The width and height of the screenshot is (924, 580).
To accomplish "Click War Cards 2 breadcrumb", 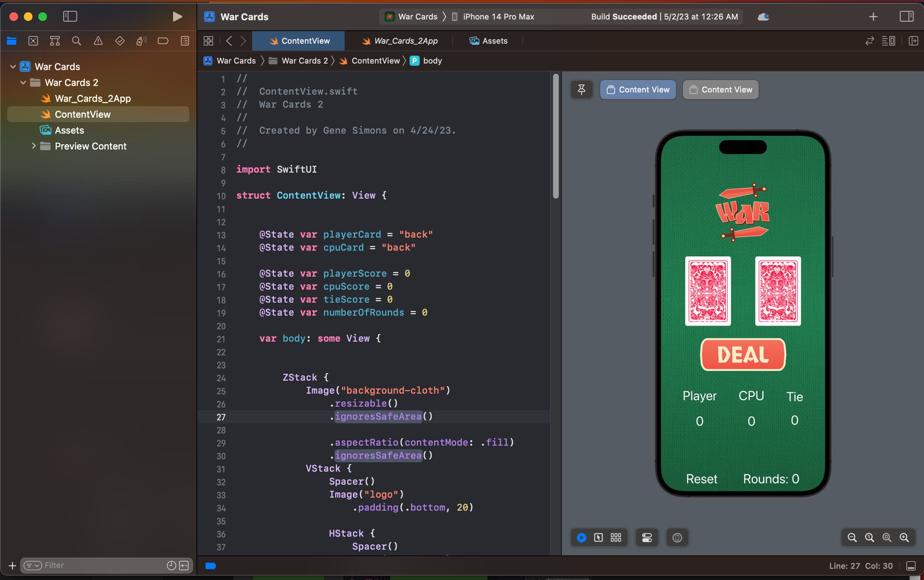I will (x=298, y=61).
